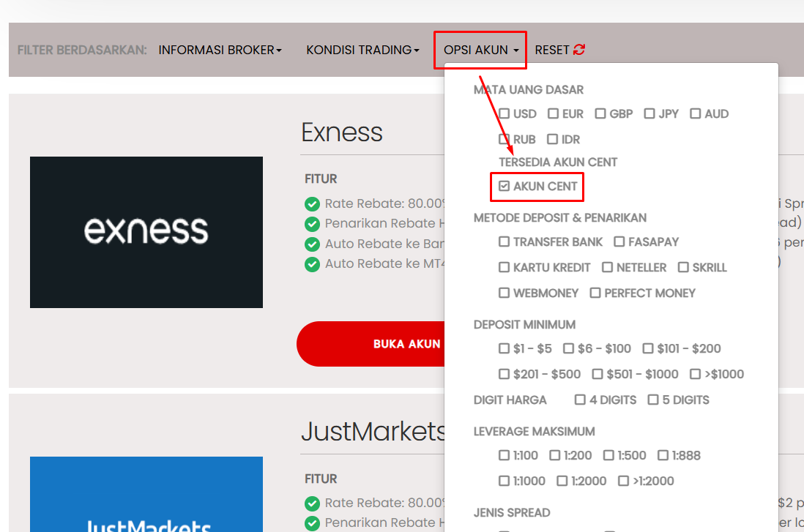
Task: Click JustMarkets Rate Rebate check icon
Action: point(312,503)
